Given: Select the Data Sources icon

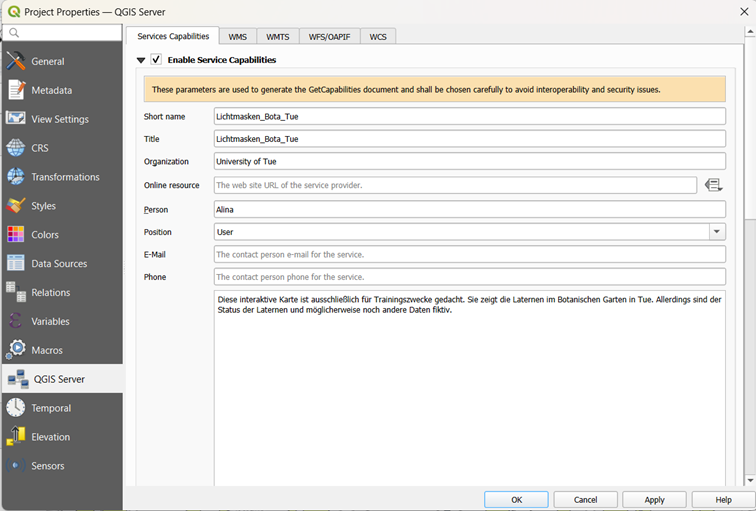Looking at the screenshot, I should pos(16,263).
